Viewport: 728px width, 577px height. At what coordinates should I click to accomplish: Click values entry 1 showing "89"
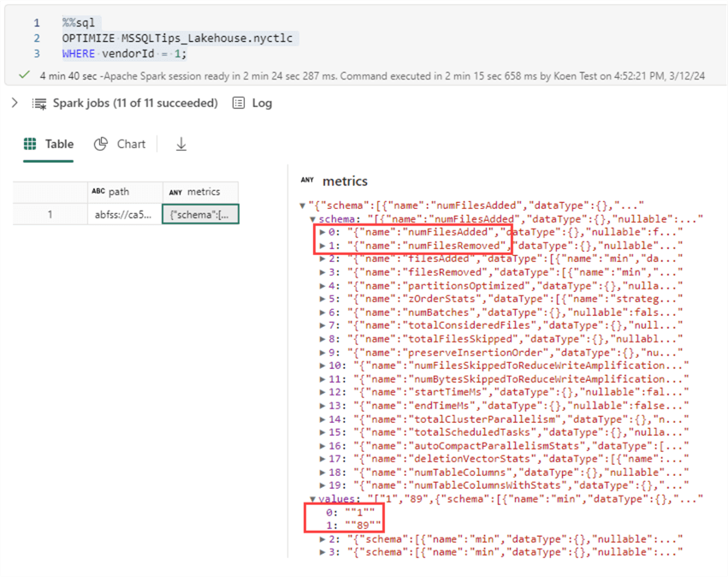(353, 526)
